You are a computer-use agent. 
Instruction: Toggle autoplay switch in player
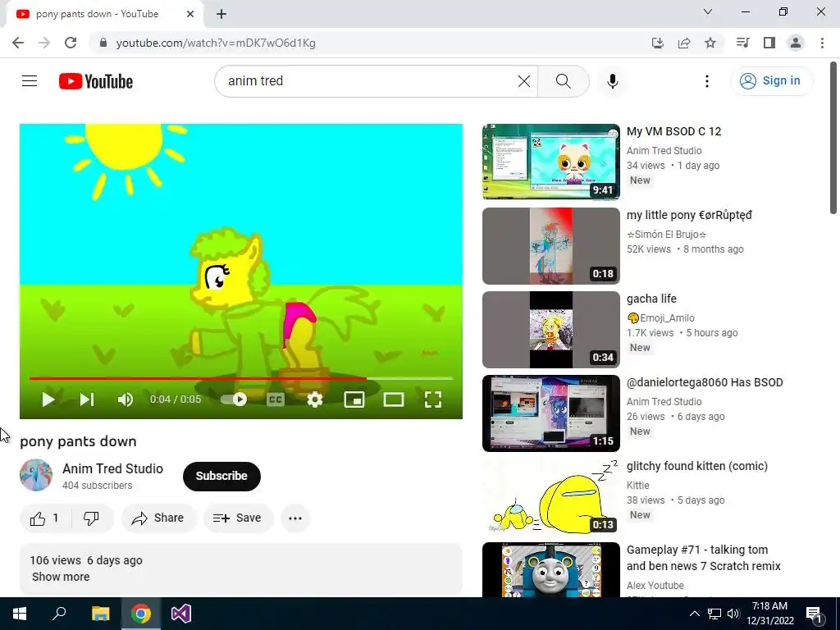pyautogui.click(x=234, y=399)
